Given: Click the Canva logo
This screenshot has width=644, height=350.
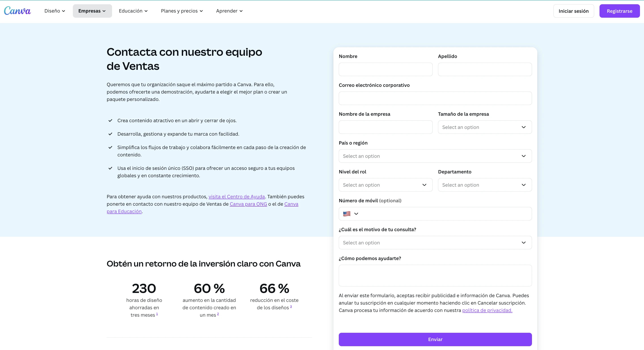Looking at the screenshot, I should click(x=17, y=11).
